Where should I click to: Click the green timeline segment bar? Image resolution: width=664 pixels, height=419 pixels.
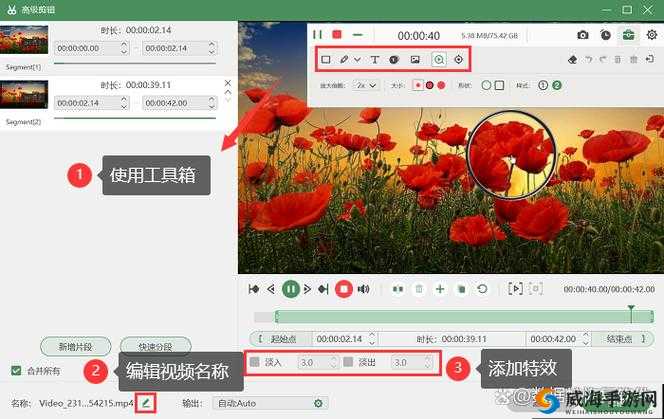pyautogui.click(x=464, y=316)
